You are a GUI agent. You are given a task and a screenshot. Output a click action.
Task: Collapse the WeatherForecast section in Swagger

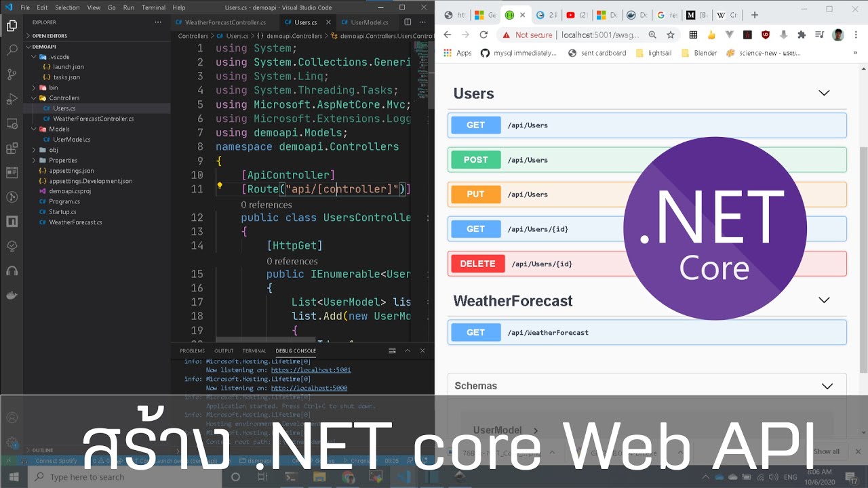click(x=824, y=300)
